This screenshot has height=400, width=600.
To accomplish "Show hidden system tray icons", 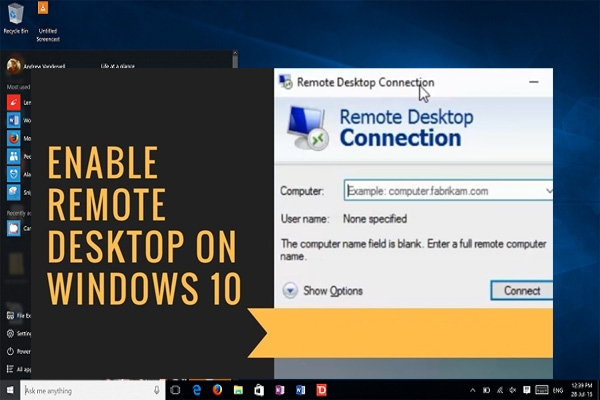I will 473,390.
